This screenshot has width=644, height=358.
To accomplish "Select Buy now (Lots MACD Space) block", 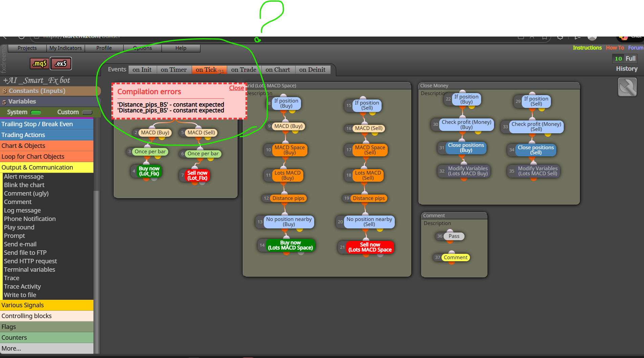I will click(291, 245).
